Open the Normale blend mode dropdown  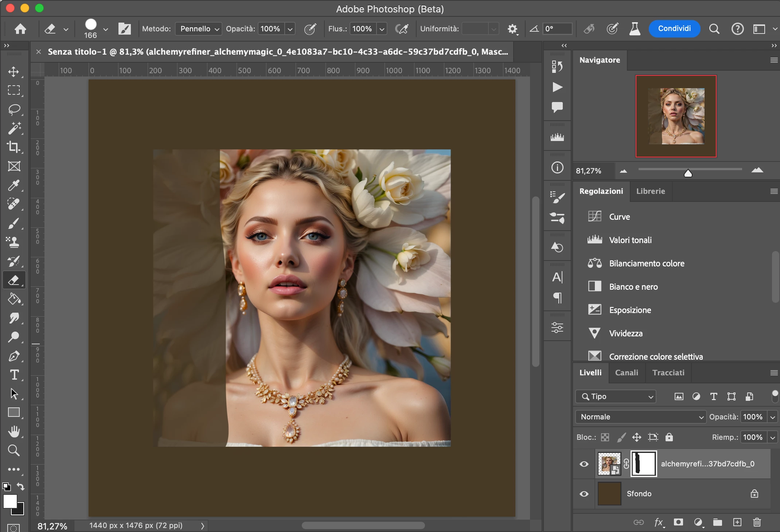pos(640,417)
